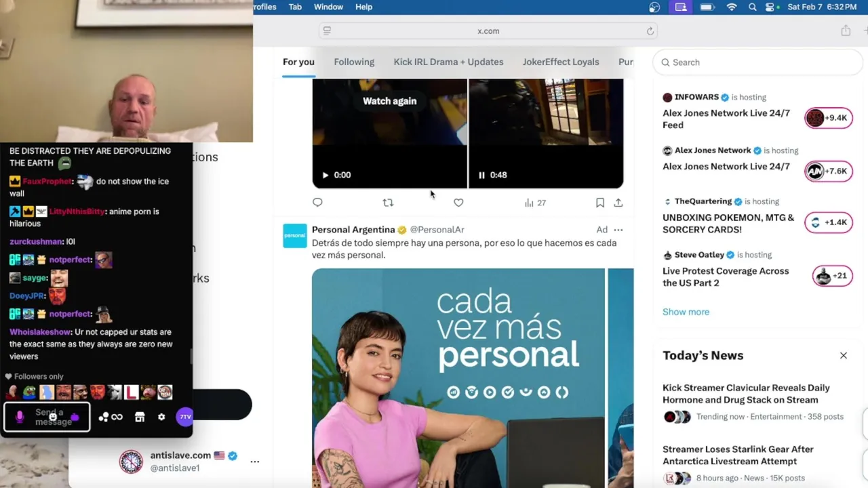The height and width of the screenshot is (488, 868).
Task: Reload the x.com page
Action: pyautogui.click(x=650, y=31)
